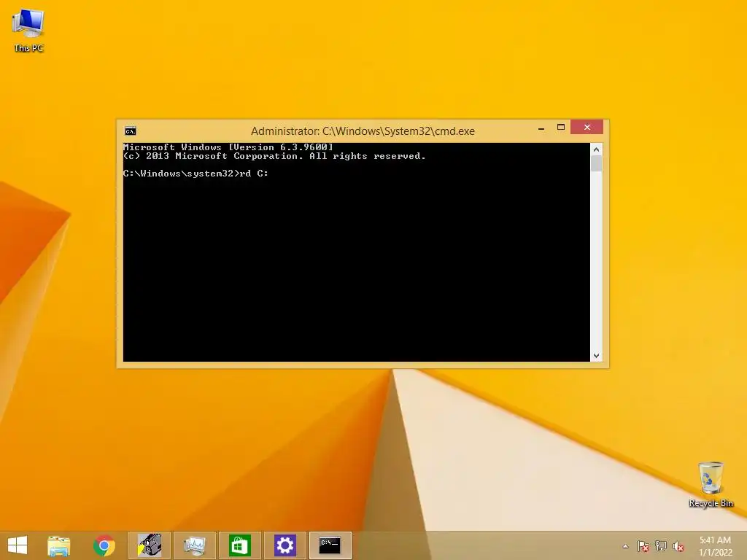Maximize the Command Prompt window

tap(561, 127)
